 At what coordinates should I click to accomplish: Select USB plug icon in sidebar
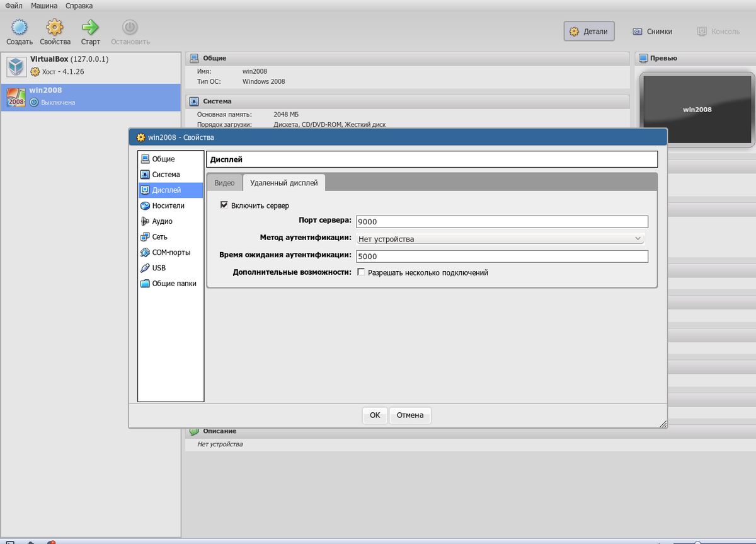(x=146, y=268)
